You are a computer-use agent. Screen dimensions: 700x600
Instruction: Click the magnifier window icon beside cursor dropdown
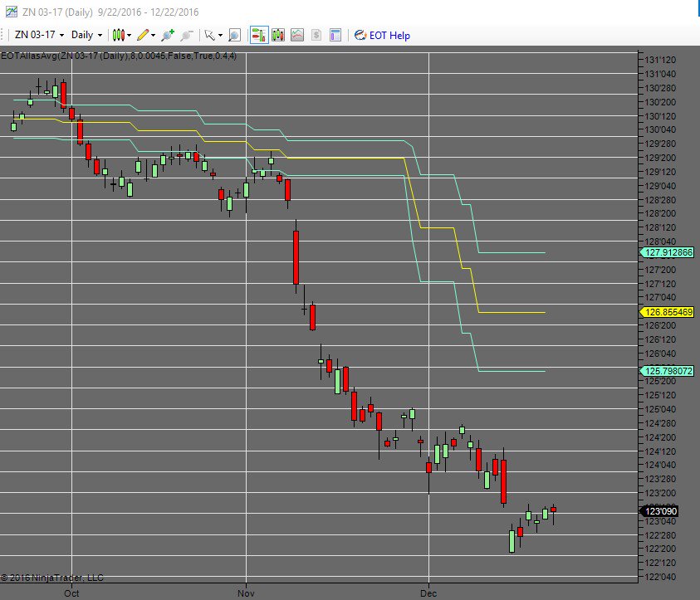point(234,35)
